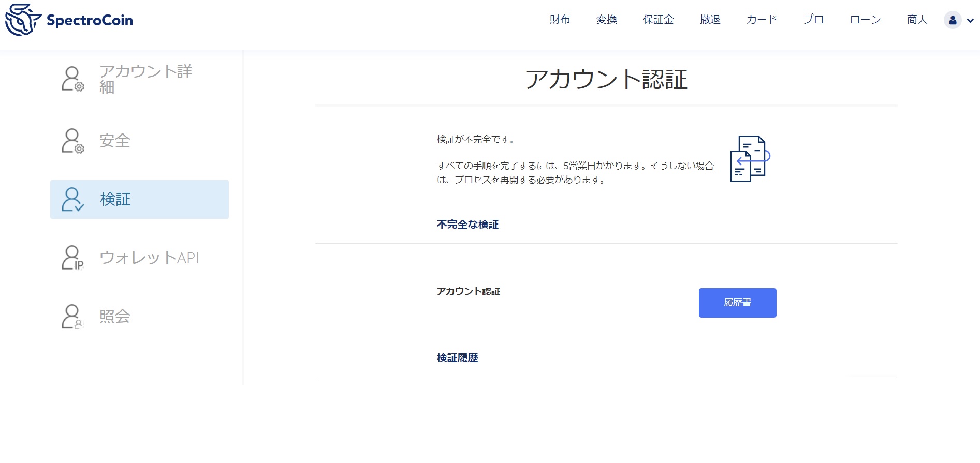Go to the 変換 exchange menu
980x463 pixels.
pos(606,20)
